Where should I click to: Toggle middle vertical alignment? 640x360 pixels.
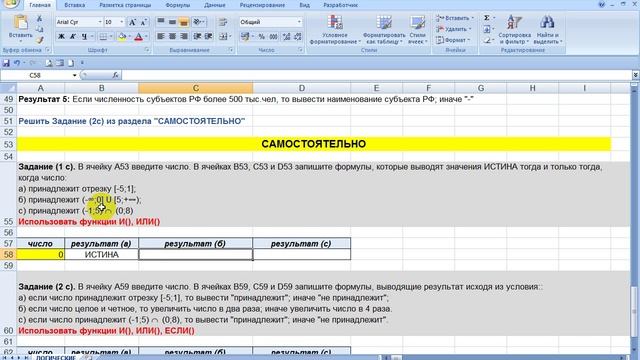172,22
